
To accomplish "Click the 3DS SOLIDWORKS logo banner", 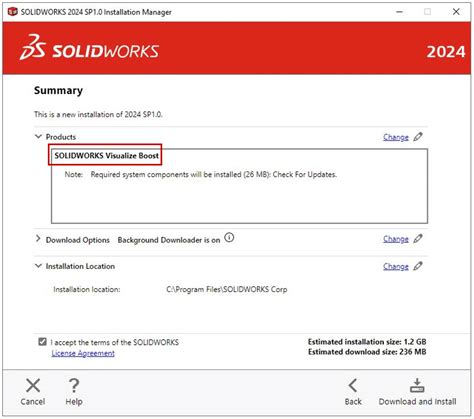I will click(89, 48).
